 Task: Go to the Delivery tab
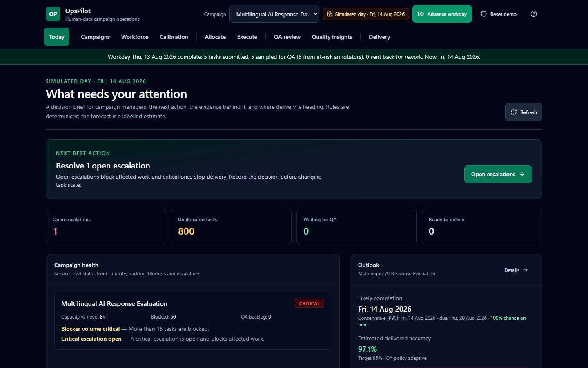pyautogui.click(x=379, y=37)
